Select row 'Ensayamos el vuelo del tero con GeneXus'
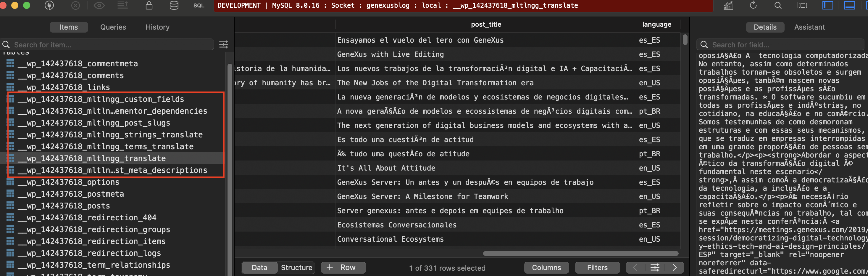 click(420, 40)
